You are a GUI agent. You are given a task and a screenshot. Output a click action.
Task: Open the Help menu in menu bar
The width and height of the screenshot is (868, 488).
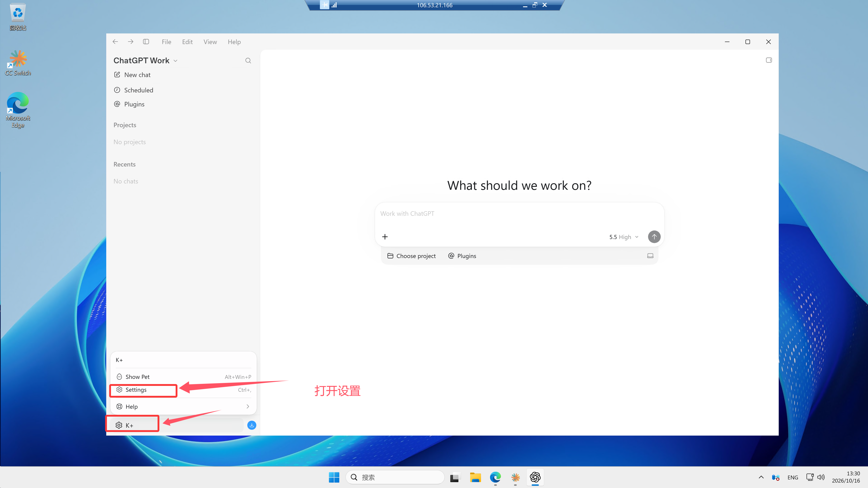pos(234,42)
